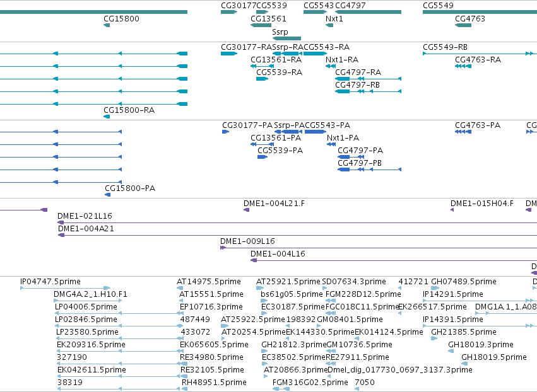Image resolution: width=537 pixels, height=392 pixels.
Task: Click the LP23580.5prime EST label
Action: pyautogui.click(x=87, y=333)
